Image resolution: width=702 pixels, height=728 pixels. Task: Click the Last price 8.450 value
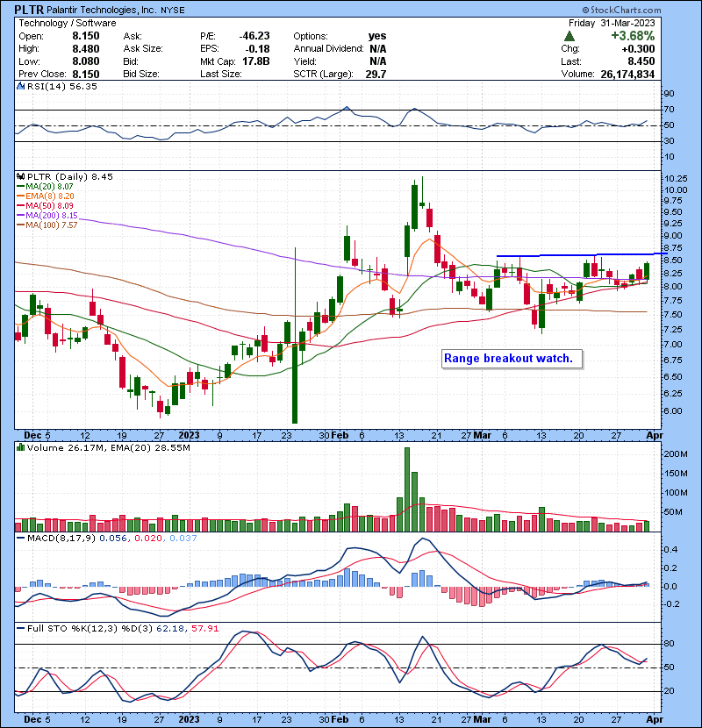pyautogui.click(x=641, y=61)
